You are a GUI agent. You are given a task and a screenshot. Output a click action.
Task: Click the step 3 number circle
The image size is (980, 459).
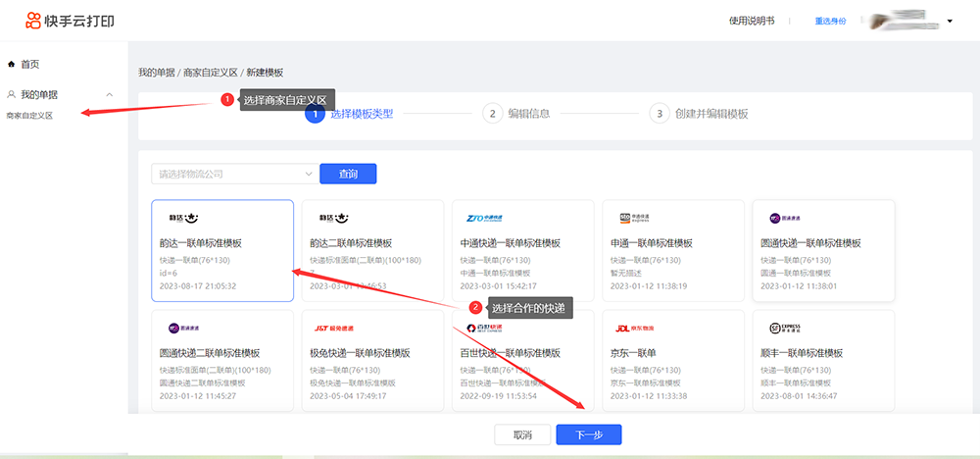[x=660, y=114]
